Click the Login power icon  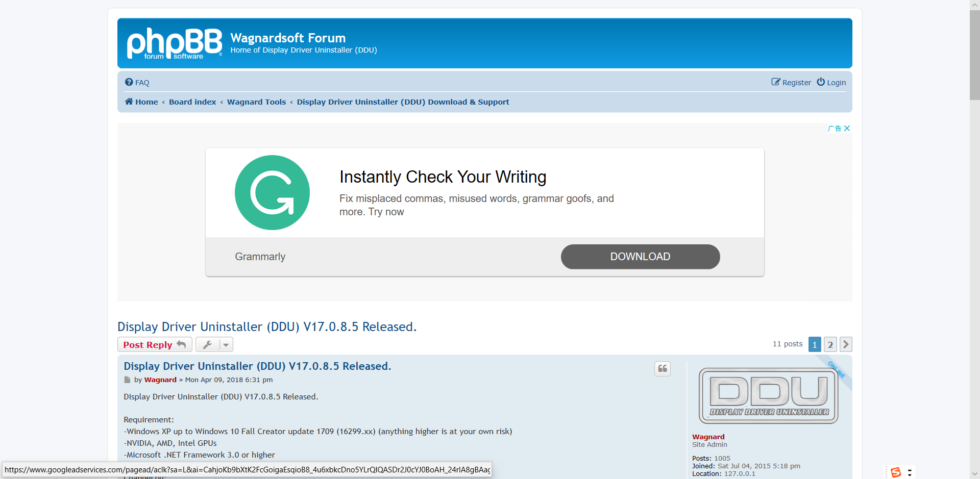821,82
